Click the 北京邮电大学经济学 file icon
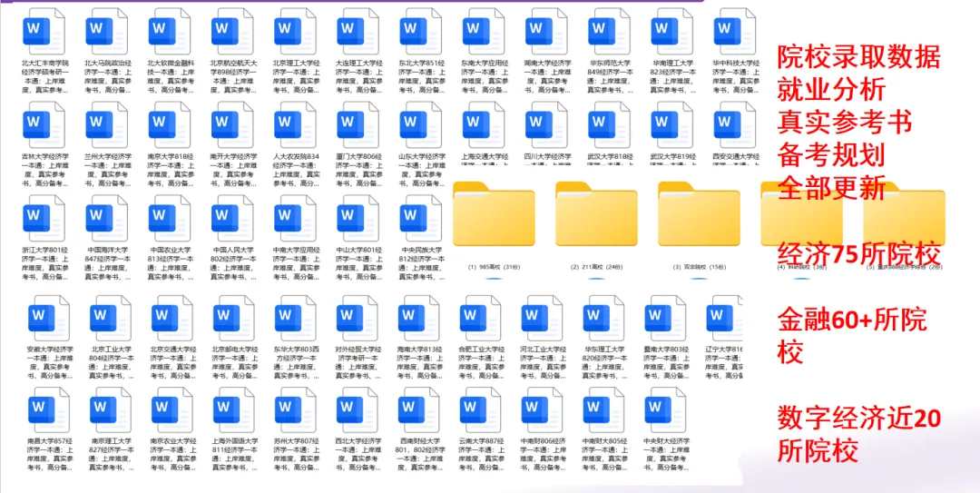Image resolution: width=980 pixels, height=493 pixels. click(x=234, y=318)
